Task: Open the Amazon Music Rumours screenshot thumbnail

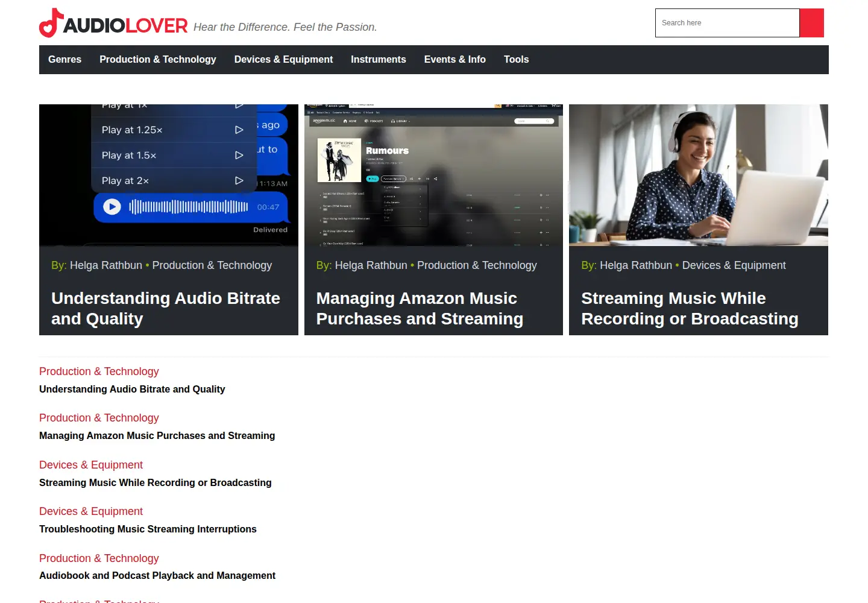Action: point(433,175)
